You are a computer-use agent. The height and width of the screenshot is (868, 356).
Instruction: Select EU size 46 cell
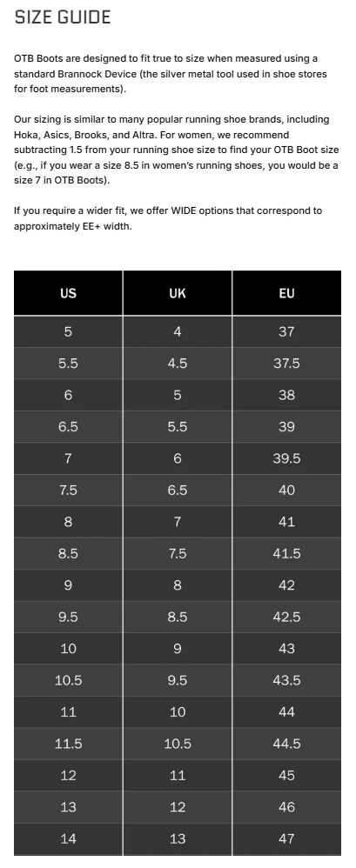click(x=286, y=807)
